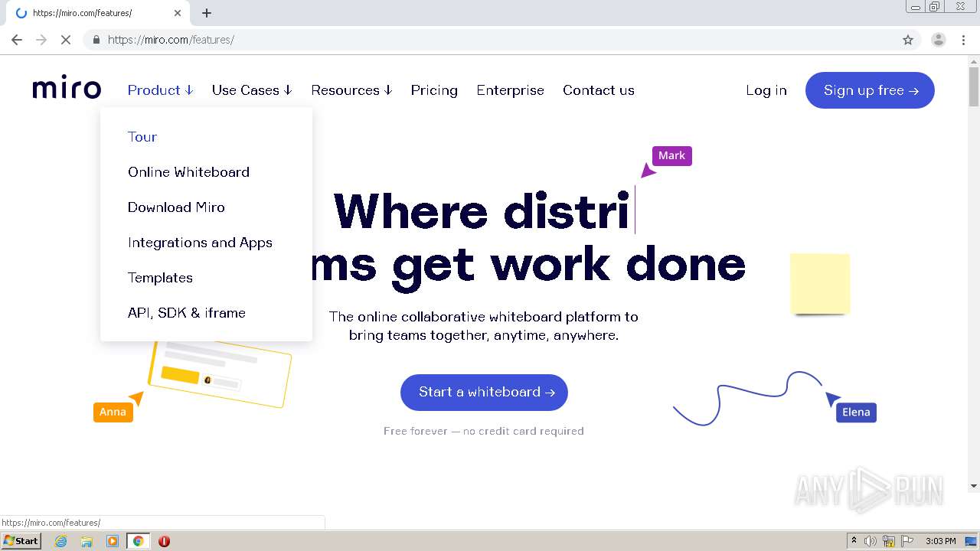Open Enterprise page
The image size is (980, 551).
pos(510,90)
